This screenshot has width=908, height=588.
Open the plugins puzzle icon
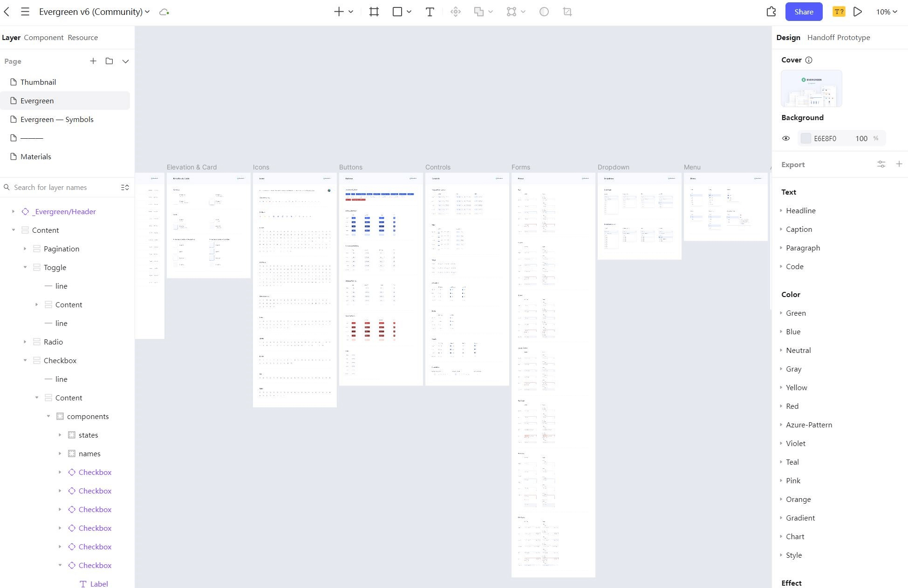tap(771, 12)
